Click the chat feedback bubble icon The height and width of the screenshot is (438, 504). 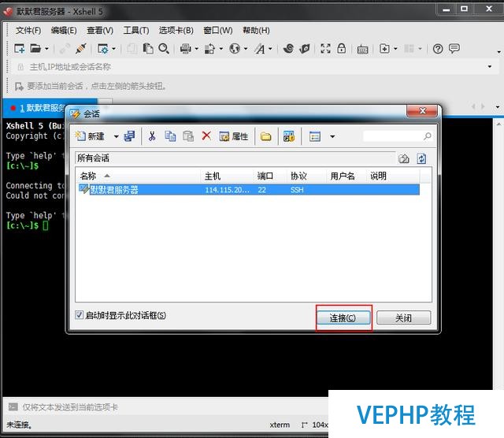454,49
